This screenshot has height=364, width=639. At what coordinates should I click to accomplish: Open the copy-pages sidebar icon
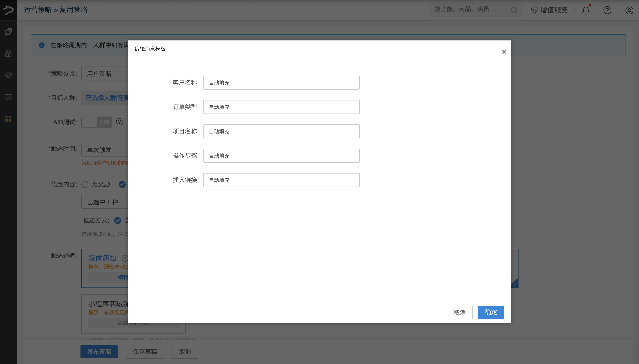[8, 32]
